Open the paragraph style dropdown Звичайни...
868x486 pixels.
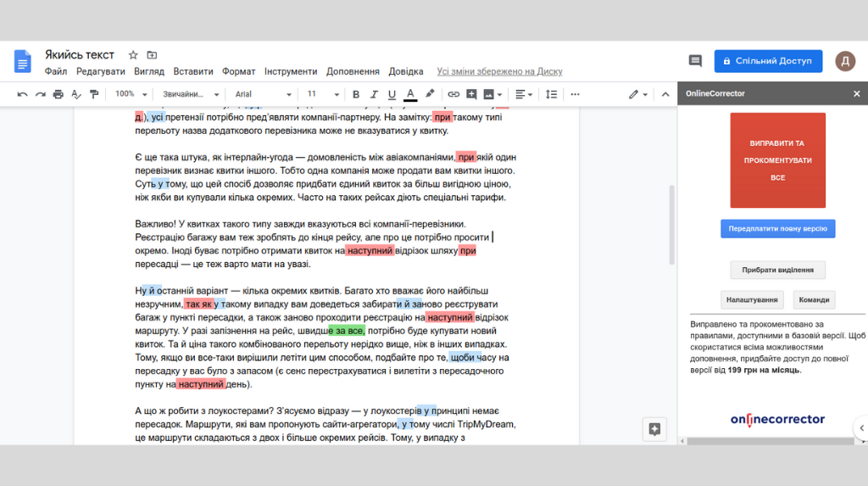click(x=191, y=94)
